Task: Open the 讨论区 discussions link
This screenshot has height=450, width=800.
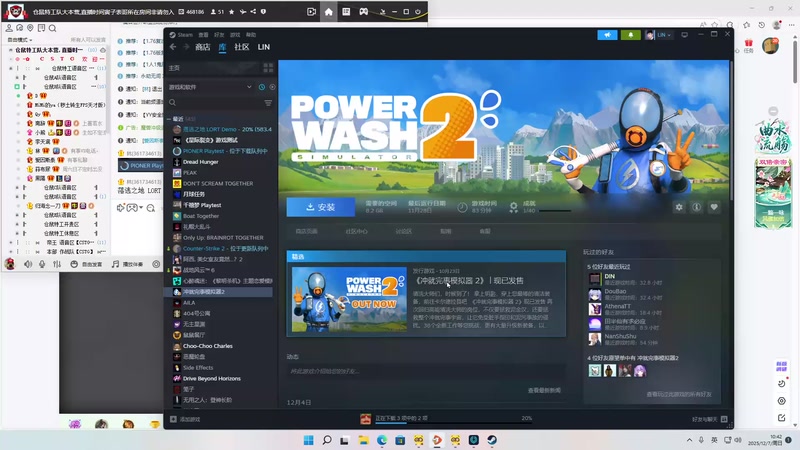Action: (x=403, y=231)
